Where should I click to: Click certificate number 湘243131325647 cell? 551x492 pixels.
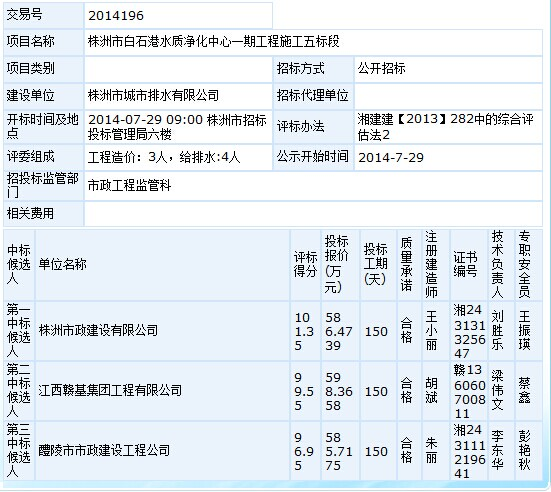[469, 331]
